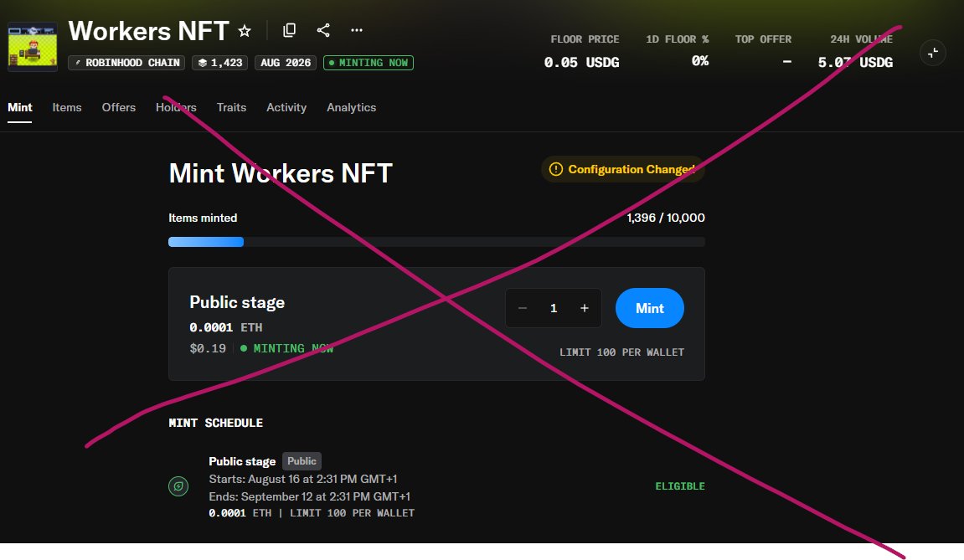Click the Starts: August 16 schedule line
The width and height of the screenshot is (964, 560).
coord(303,479)
